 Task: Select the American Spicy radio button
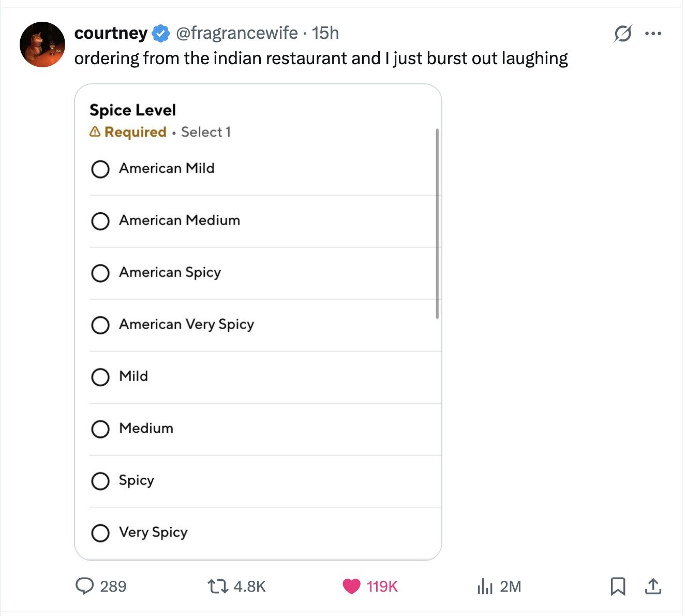coord(100,273)
